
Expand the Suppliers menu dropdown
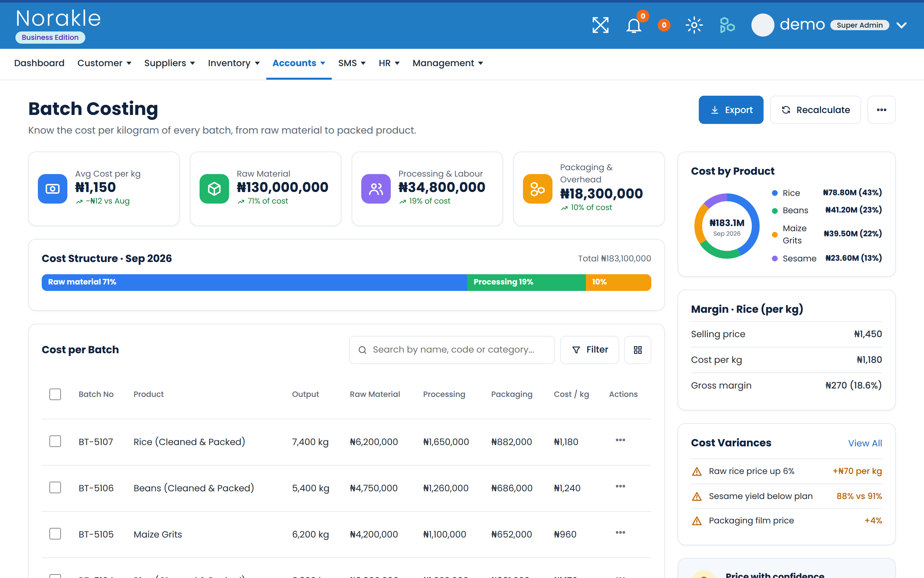click(x=169, y=63)
